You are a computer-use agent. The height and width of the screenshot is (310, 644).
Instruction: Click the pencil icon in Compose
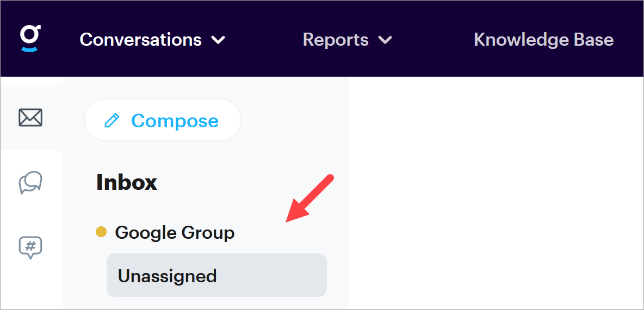pyautogui.click(x=112, y=121)
